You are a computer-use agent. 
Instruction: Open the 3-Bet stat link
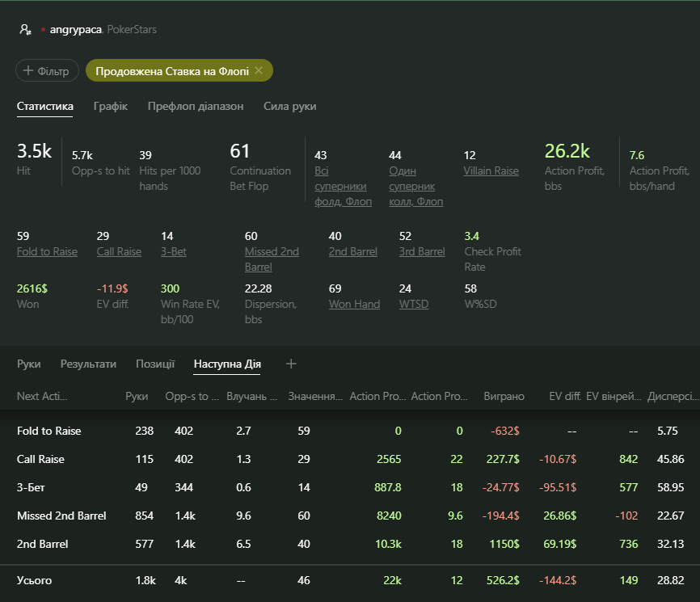[174, 251]
